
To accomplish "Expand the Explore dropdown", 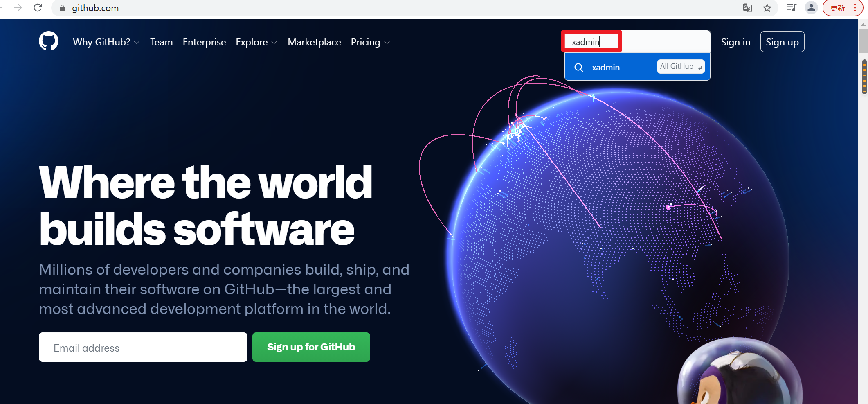I will (256, 42).
